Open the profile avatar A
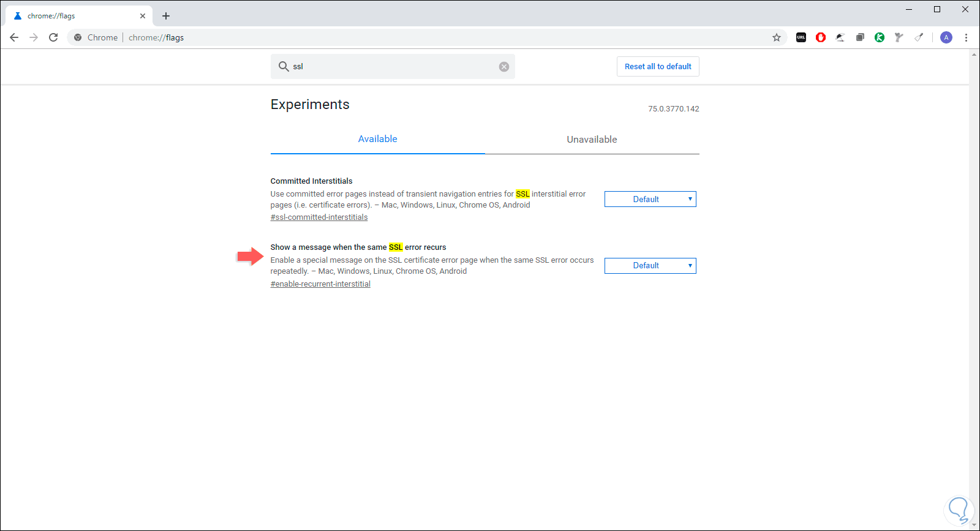Screen dimensions: 980x531 click(946, 37)
